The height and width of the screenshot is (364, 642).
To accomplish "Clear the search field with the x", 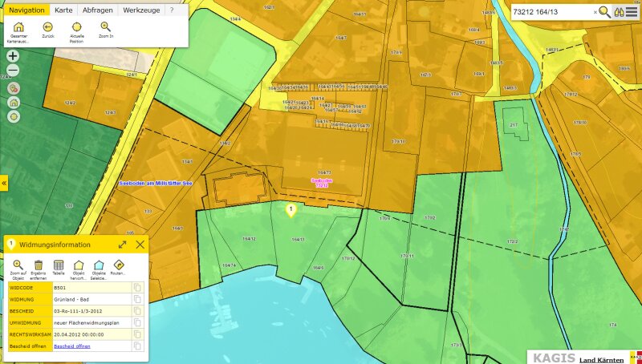I will point(595,12).
